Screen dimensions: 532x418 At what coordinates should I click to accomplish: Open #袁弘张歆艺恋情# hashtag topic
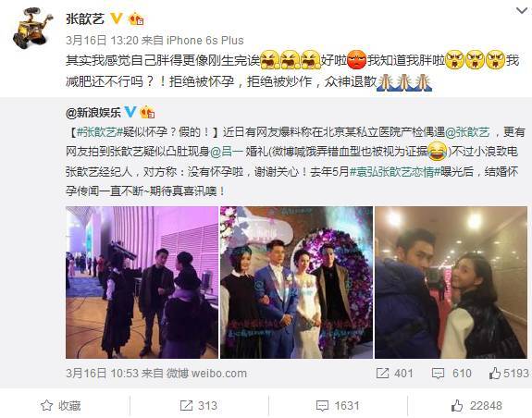click(394, 171)
